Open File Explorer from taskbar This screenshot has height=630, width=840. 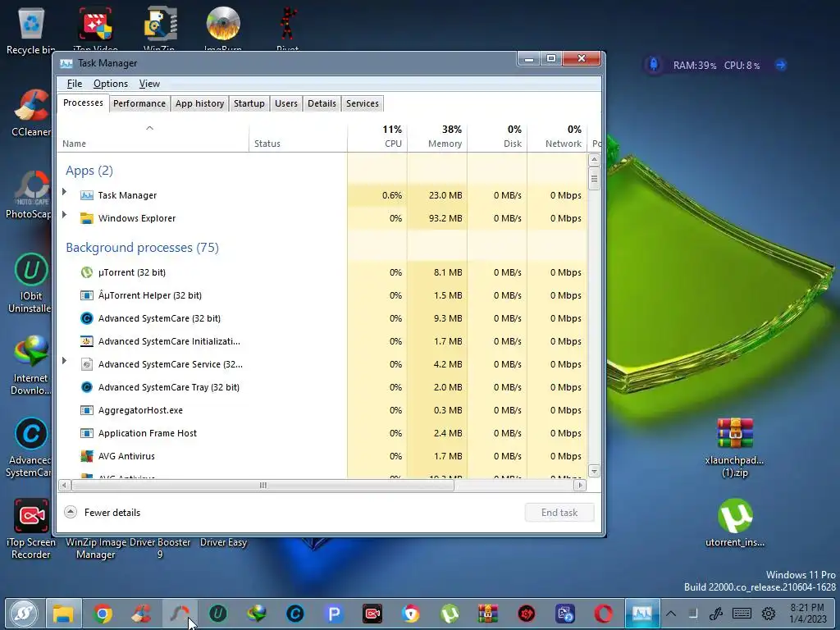[x=62, y=614]
